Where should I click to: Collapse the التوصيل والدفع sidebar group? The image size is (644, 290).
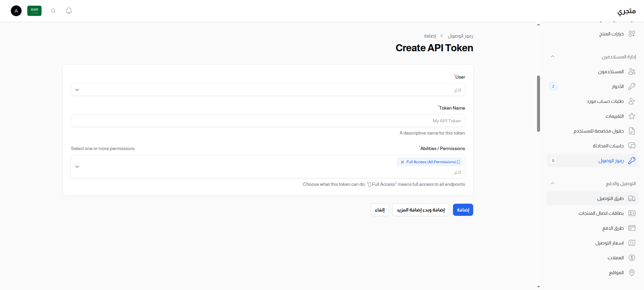click(x=553, y=183)
